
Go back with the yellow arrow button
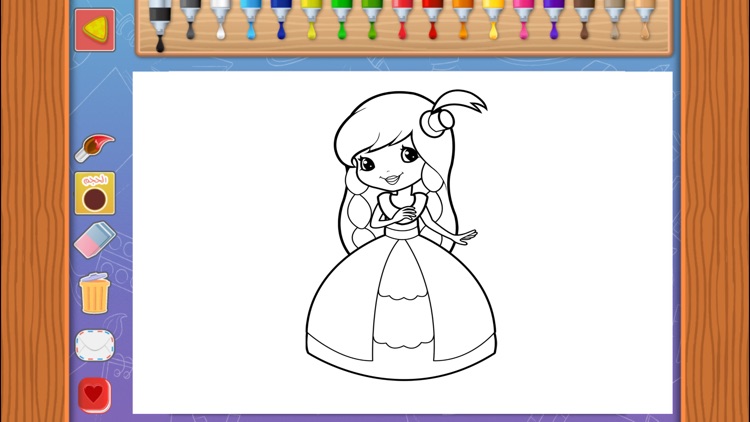click(95, 30)
